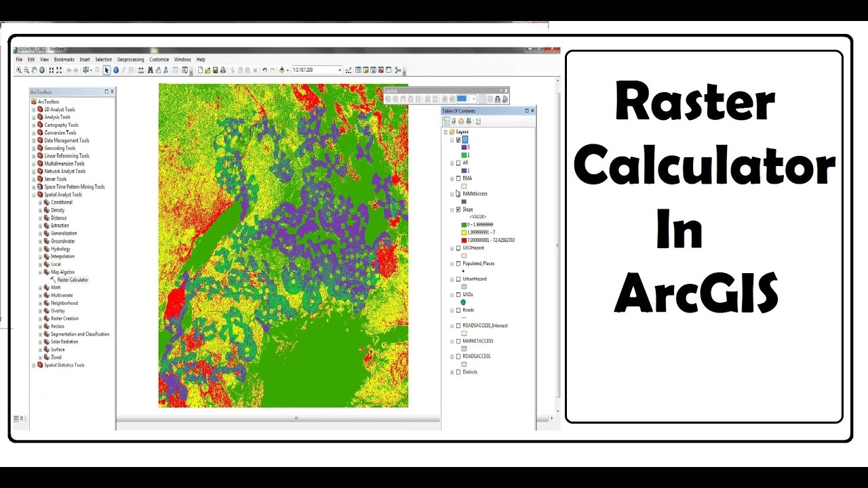Open the Raster Calculator tool
The height and width of the screenshot is (488, 868).
pyautogui.click(x=73, y=279)
